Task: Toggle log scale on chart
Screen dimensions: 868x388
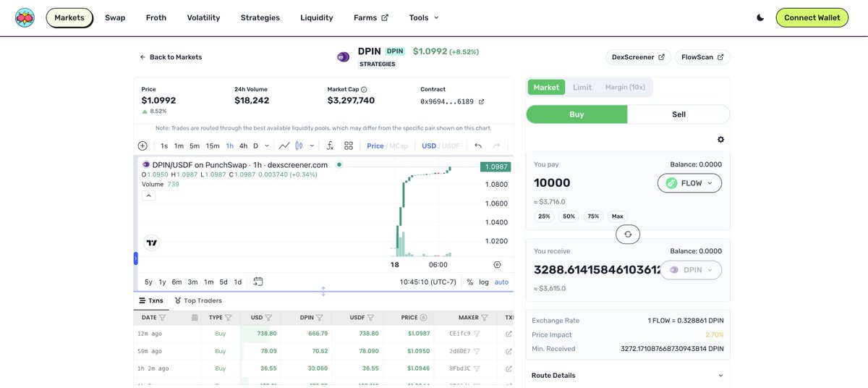Action: coord(484,282)
